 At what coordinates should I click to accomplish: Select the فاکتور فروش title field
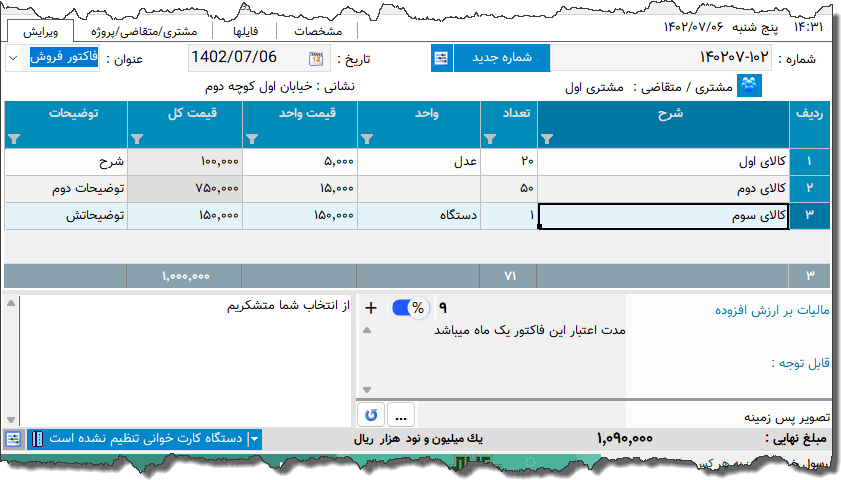coord(64,57)
